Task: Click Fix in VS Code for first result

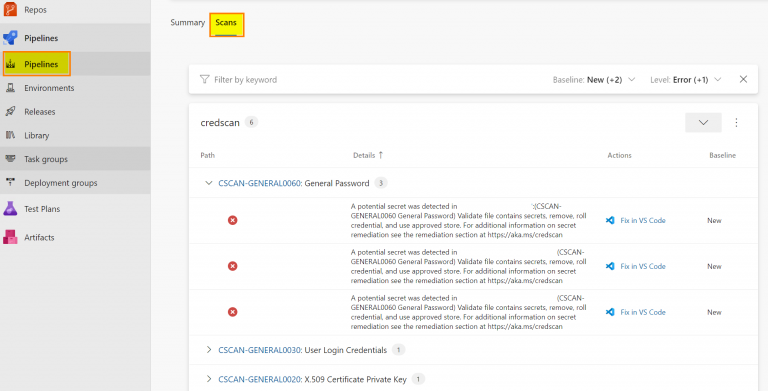Action: pos(643,220)
